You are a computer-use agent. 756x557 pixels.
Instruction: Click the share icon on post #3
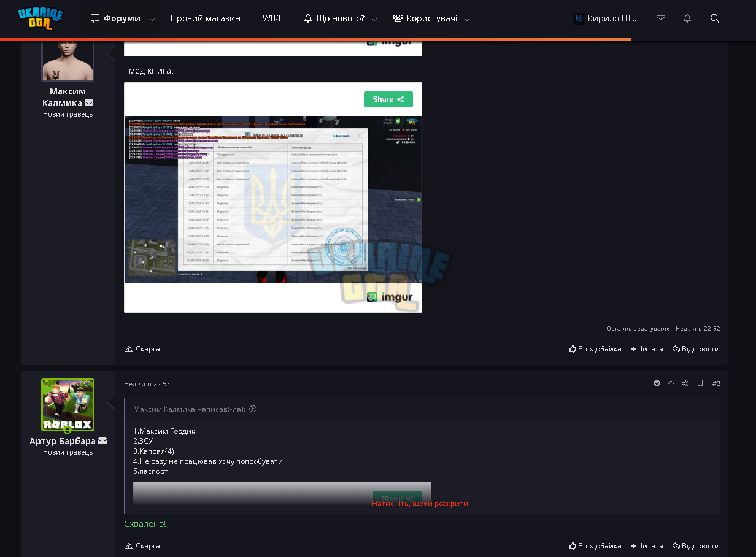click(x=685, y=383)
